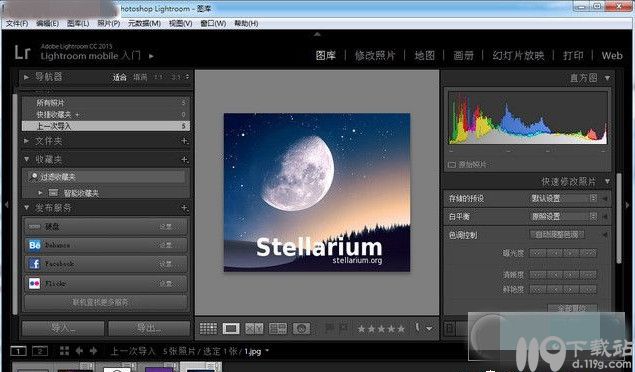Viewport: 635px width, 372px height.
Task: Rotate photo with the toolbar rotate icon
Action: (417, 327)
